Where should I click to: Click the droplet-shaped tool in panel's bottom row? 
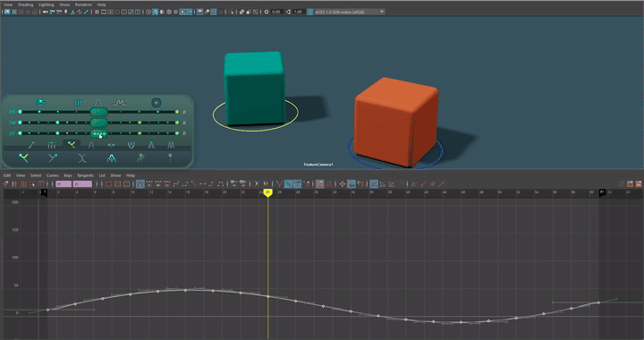[x=111, y=157]
